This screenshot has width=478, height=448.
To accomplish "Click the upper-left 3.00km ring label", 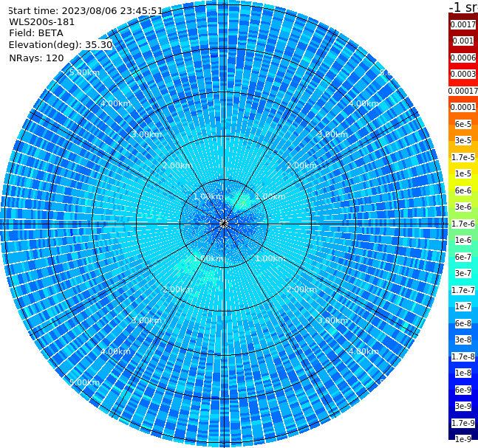I will click(146, 134).
